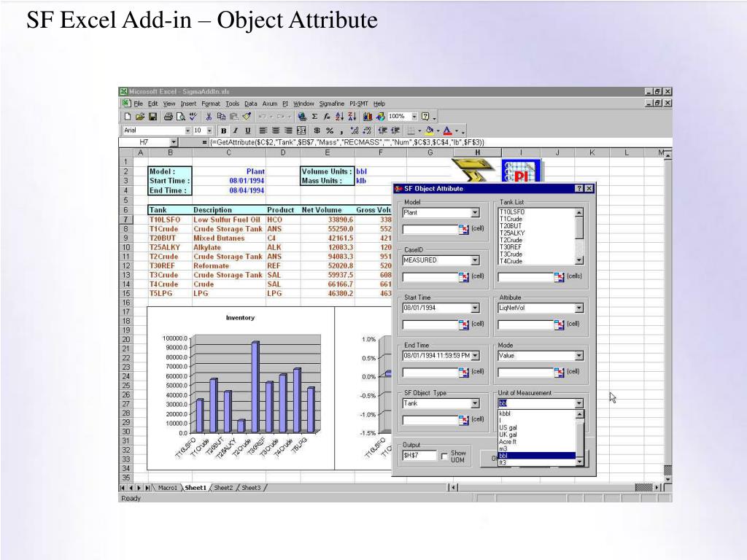The width and height of the screenshot is (747, 560).
Task: Open the CaseID dropdown showing MEASURED
Action: click(475, 260)
